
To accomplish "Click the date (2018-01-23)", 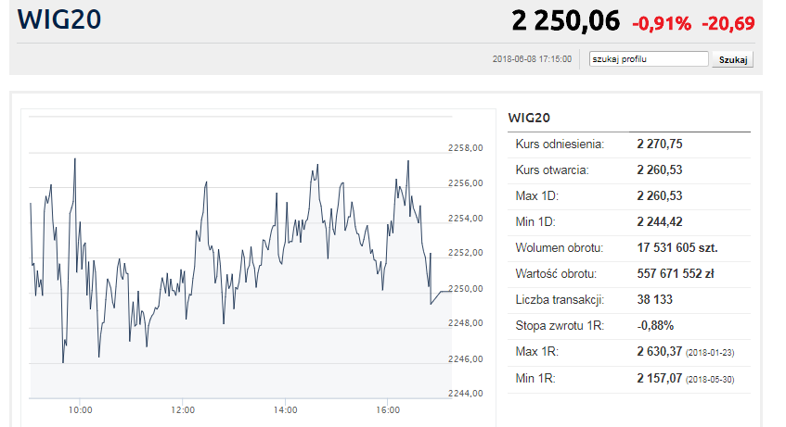I will pos(710,353).
